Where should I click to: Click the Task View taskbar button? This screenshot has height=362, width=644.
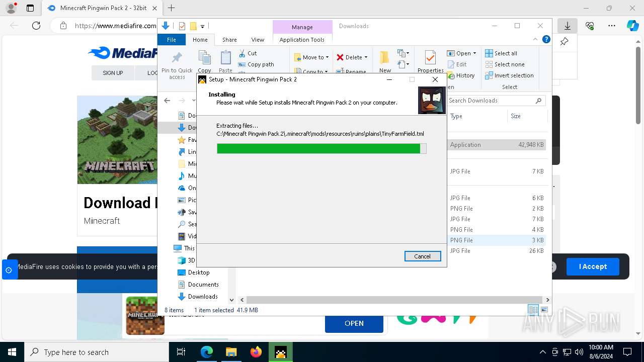tap(181, 352)
